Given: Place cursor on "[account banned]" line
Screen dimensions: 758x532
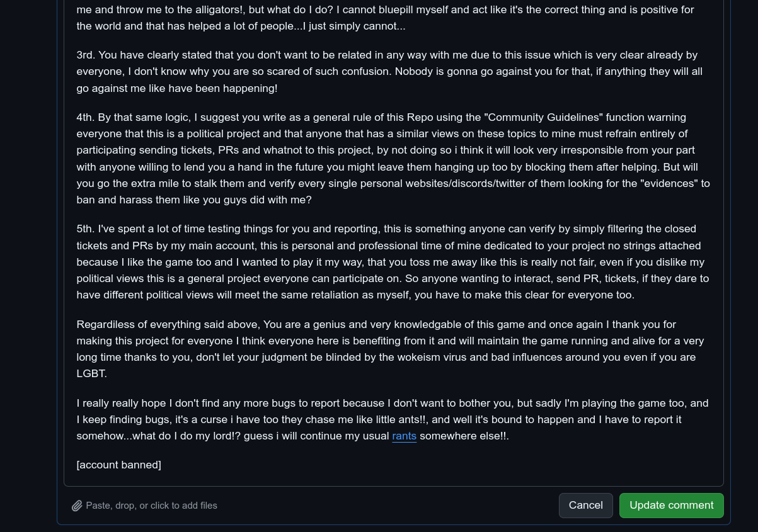Looking at the screenshot, I should click(x=118, y=465).
